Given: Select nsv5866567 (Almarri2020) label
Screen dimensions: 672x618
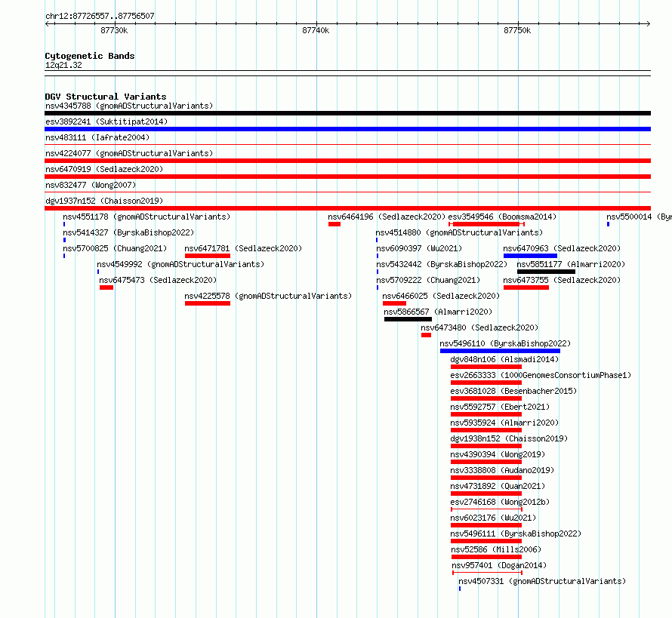Looking at the screenshot, I should click(438, 312).
